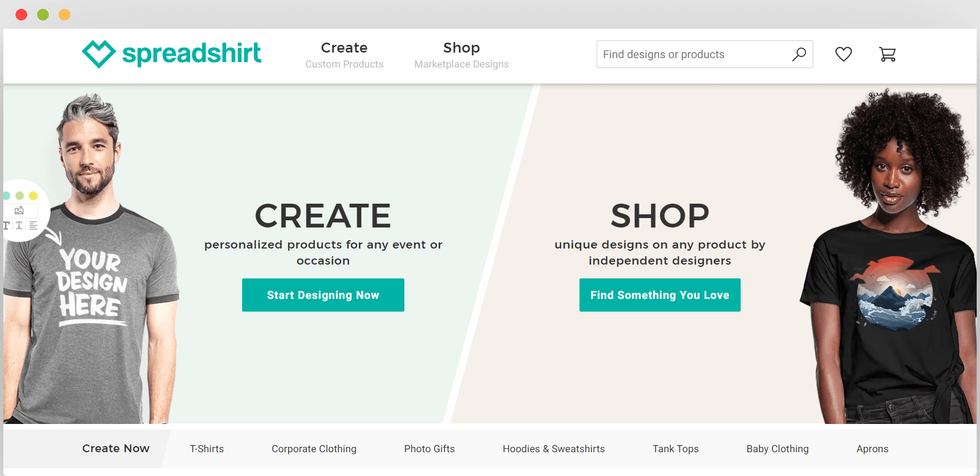
Task: Click Start Designing Now button
Action: click(x=323, y=295)
